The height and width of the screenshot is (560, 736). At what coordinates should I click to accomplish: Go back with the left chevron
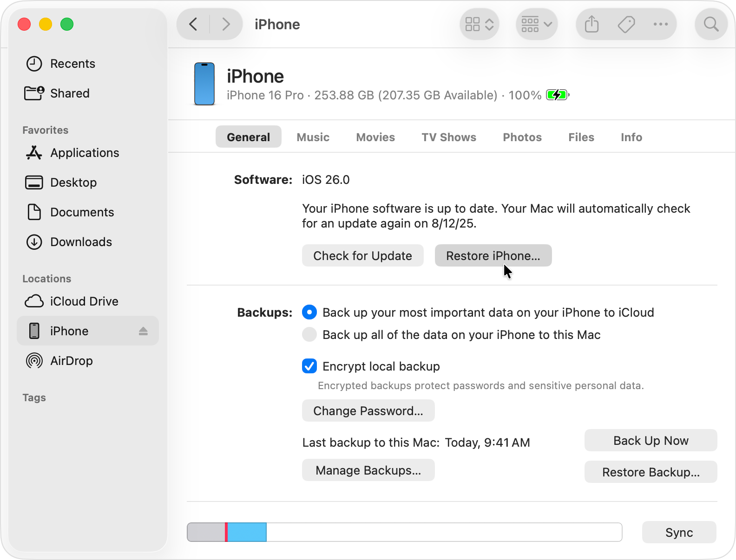pos(194,24)
